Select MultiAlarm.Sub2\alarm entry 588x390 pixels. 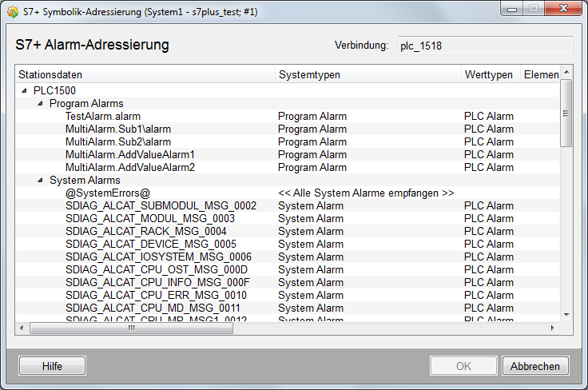tap(118, 141)
